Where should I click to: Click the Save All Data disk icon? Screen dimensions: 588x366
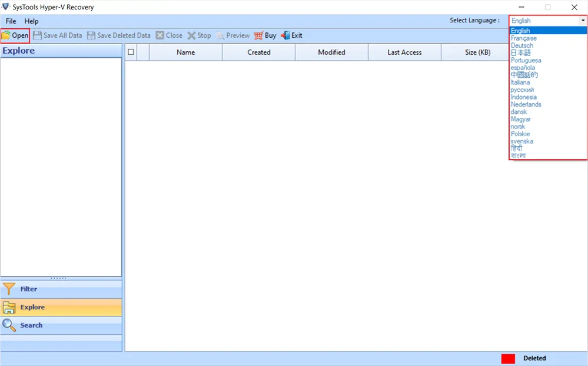[38, 35]
